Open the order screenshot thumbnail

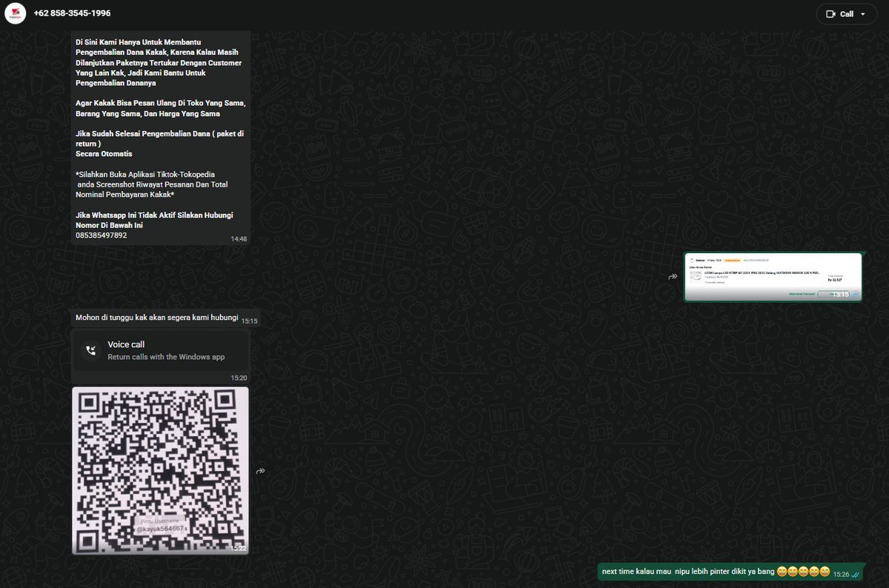773,276
